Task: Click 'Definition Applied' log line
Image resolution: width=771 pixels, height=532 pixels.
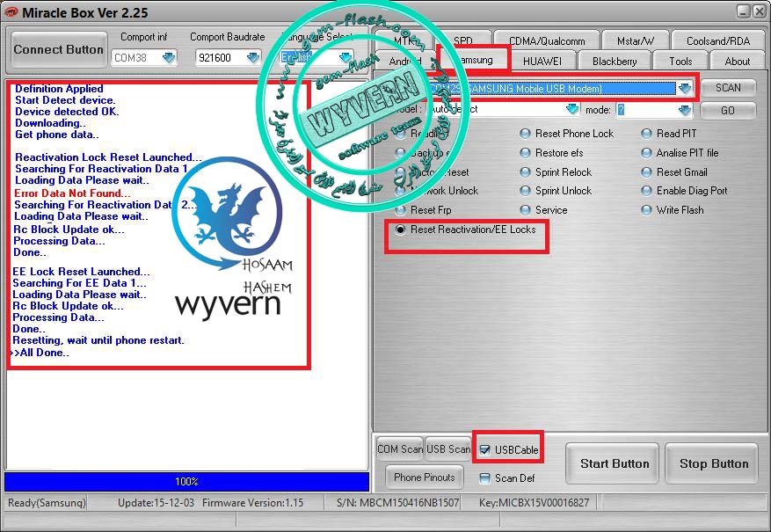Action: [x=59, y=89]
